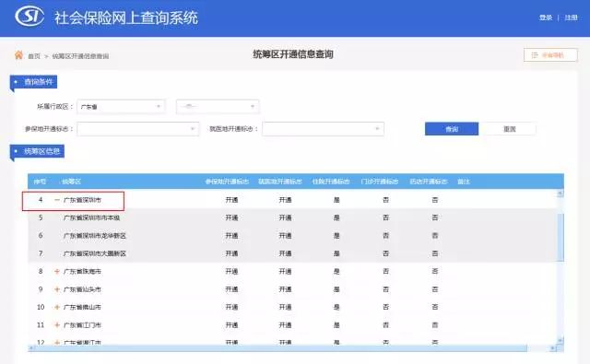Viewport: 590px width, 364px height.
Task: Click 登录 in the top header
Action: pyautogui.click(x=546, y=18)
